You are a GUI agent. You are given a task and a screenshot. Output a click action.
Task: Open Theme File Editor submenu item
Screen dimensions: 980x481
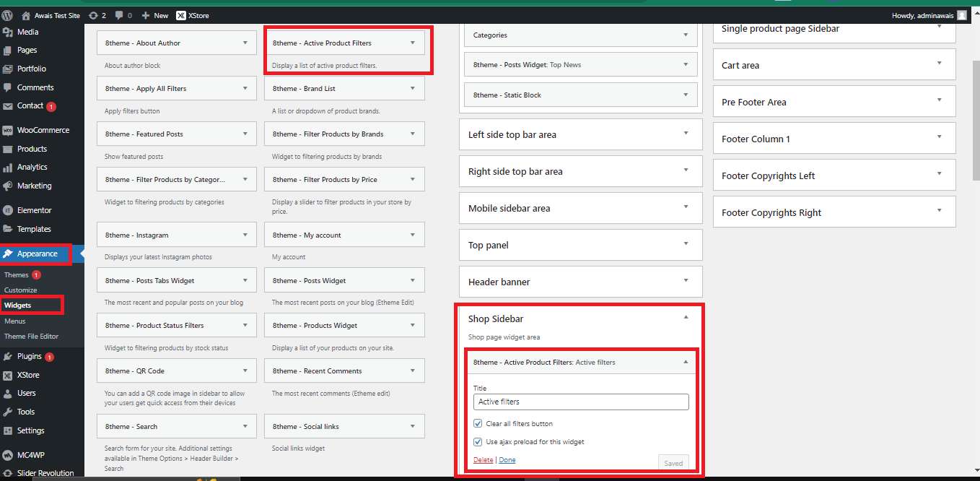[31, 337]
